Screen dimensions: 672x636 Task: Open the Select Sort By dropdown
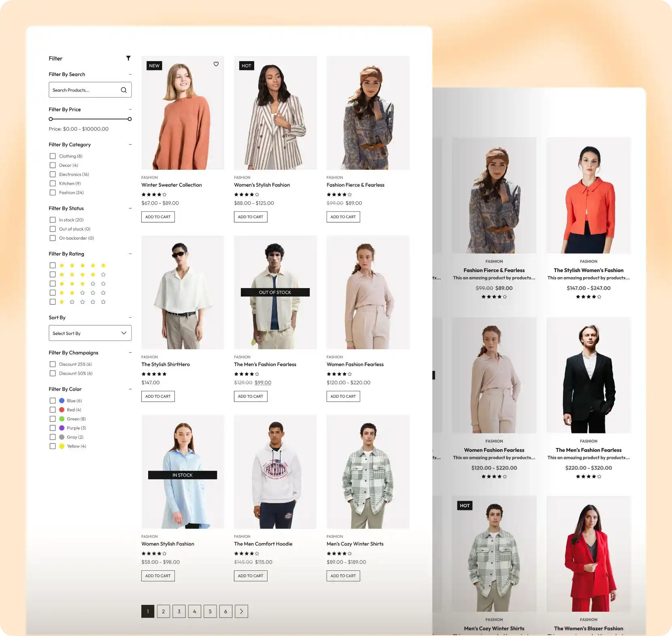[90, 333]
